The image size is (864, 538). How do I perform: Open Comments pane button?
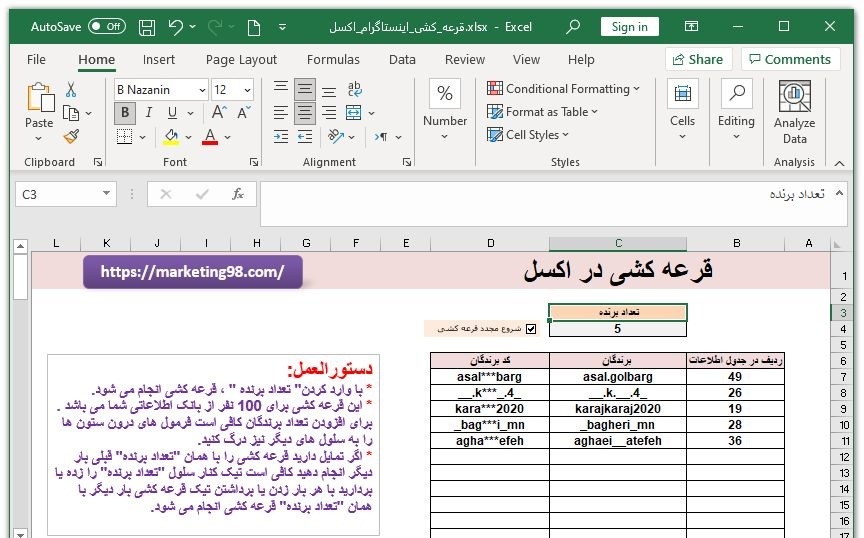(x=790, y=59)
